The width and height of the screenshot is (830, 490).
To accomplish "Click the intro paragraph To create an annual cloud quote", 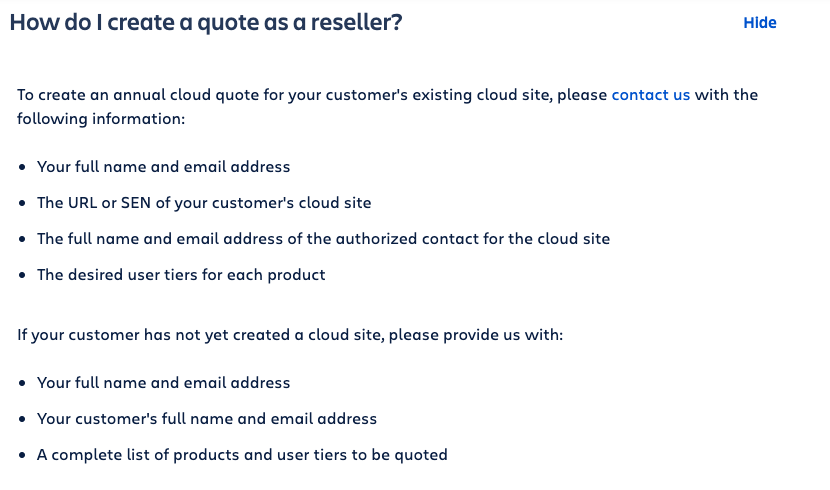I will [x=387, y=106].
